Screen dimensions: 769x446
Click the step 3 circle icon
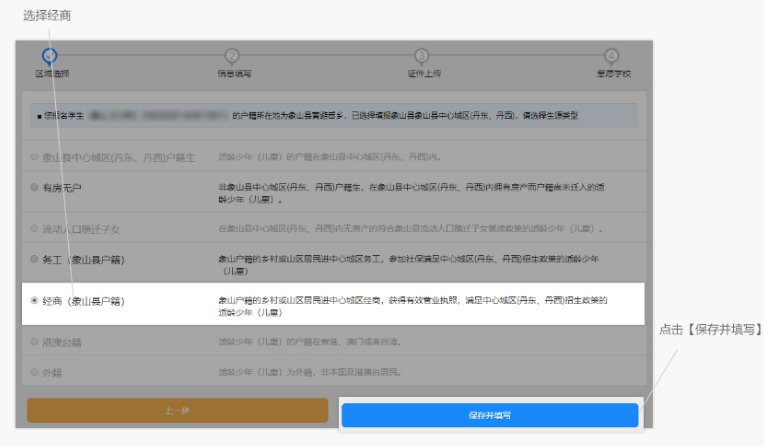point(422,56)
